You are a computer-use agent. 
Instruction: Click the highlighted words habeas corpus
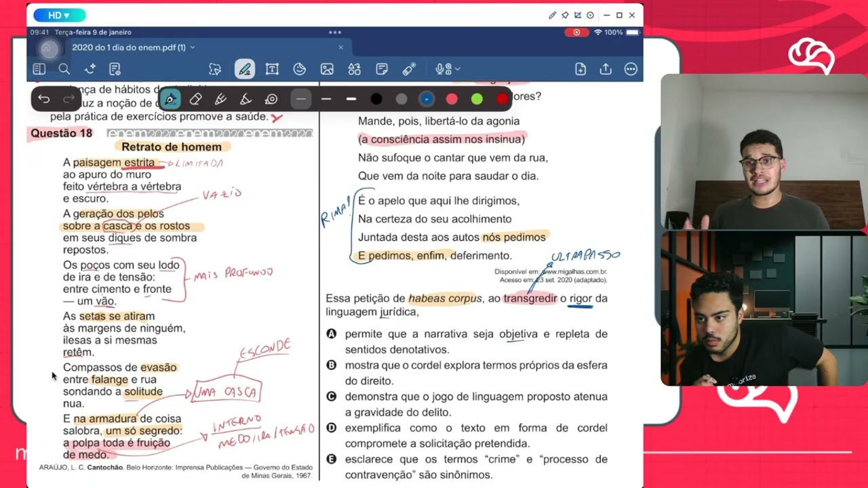(445, 298)
